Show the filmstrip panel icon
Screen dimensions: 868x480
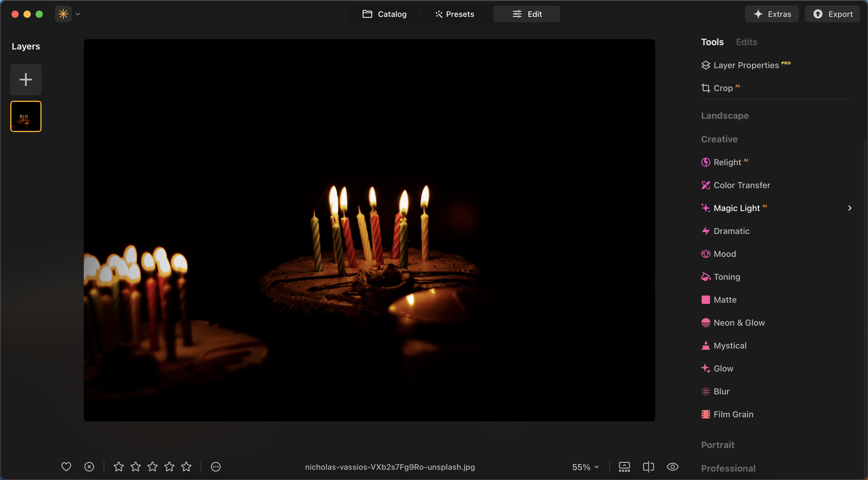(x=624, y=466)
